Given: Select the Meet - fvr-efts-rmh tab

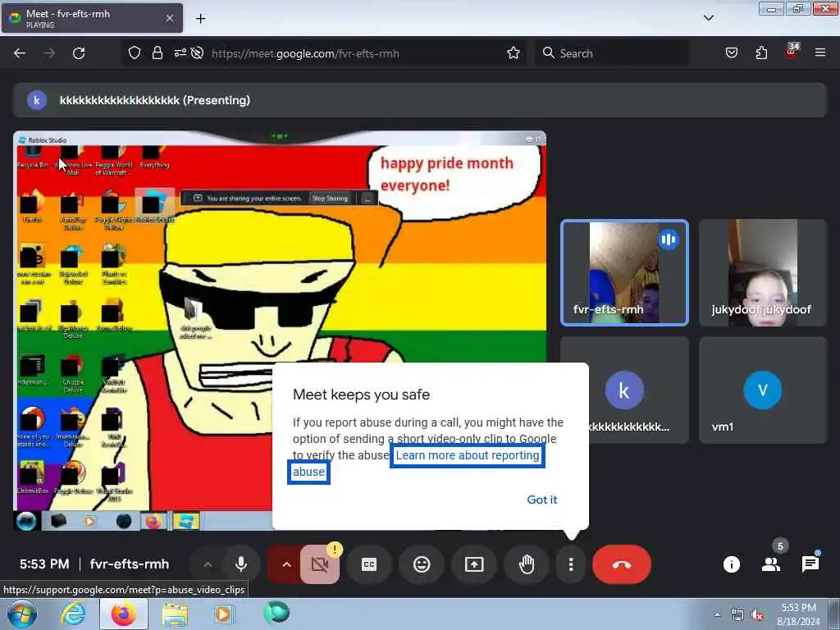Looking at the screenshot, I should tap(92, 18).
